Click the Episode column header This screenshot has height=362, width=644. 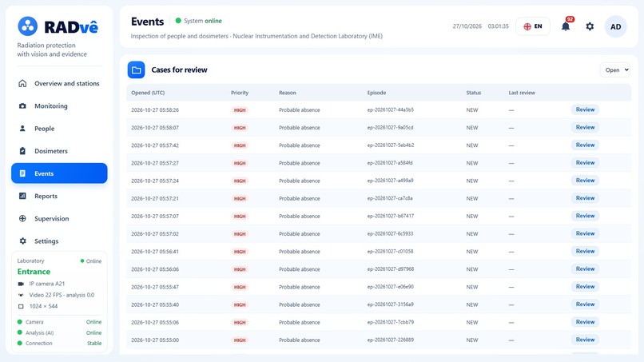point(376,93)
